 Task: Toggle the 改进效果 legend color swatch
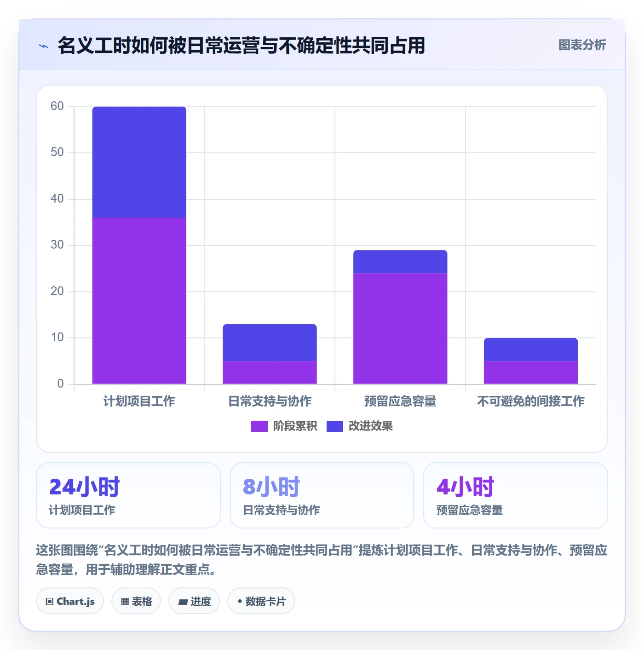coord(334,426)
